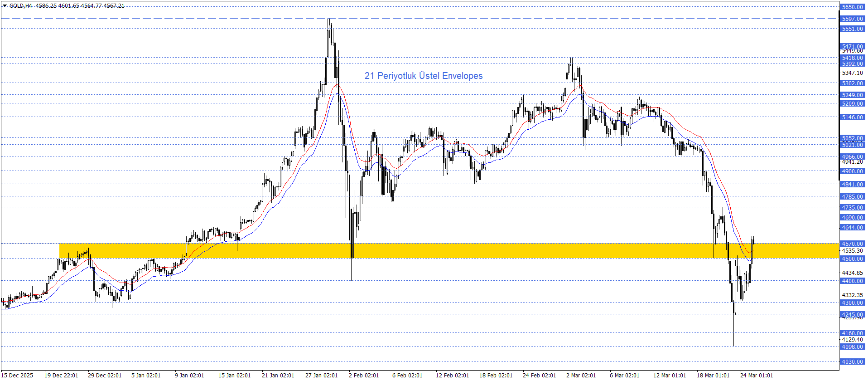The width and height of the screenshot is (868, 381).
Task: Click the '5 Jan 02:01' time axis label
Action: pos(146,376)
